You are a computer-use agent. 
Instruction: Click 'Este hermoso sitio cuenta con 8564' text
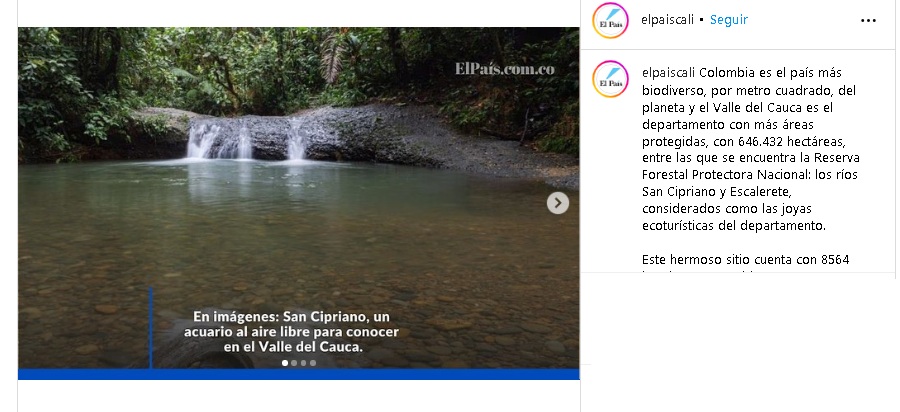click(x=745, y=260)
